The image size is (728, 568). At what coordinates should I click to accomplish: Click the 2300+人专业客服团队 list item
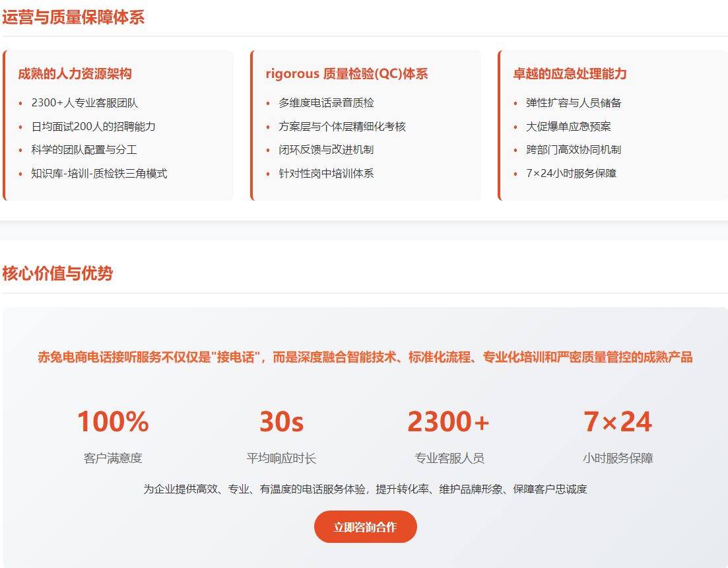coord(84,103)
